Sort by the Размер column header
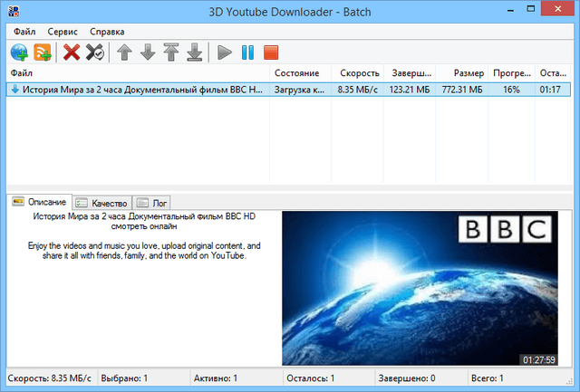This screenshot has height=392, width=580. pyautogui.click(x=468, y=72)
